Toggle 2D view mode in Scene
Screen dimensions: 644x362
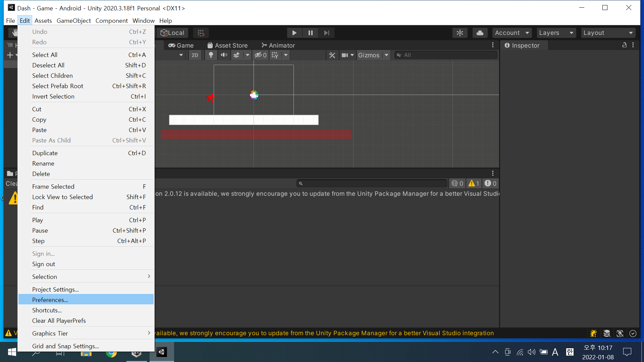pos(195,55)
